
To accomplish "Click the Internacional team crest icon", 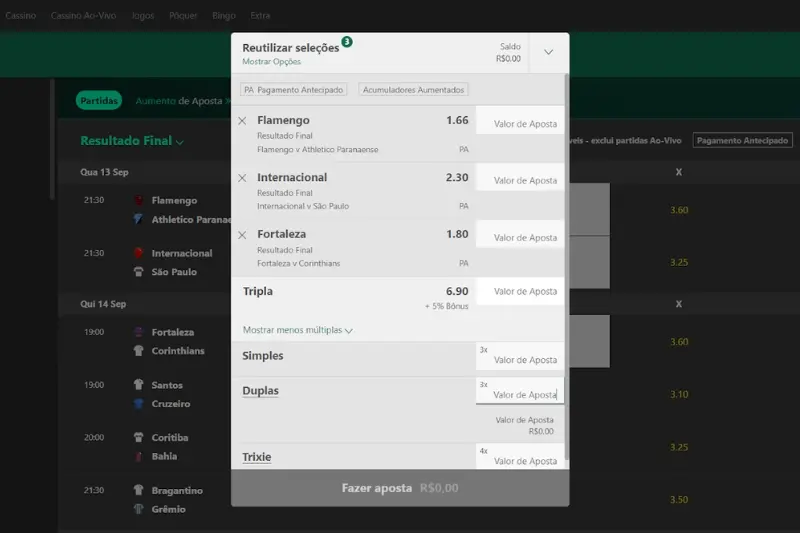I will pos(138,253).
